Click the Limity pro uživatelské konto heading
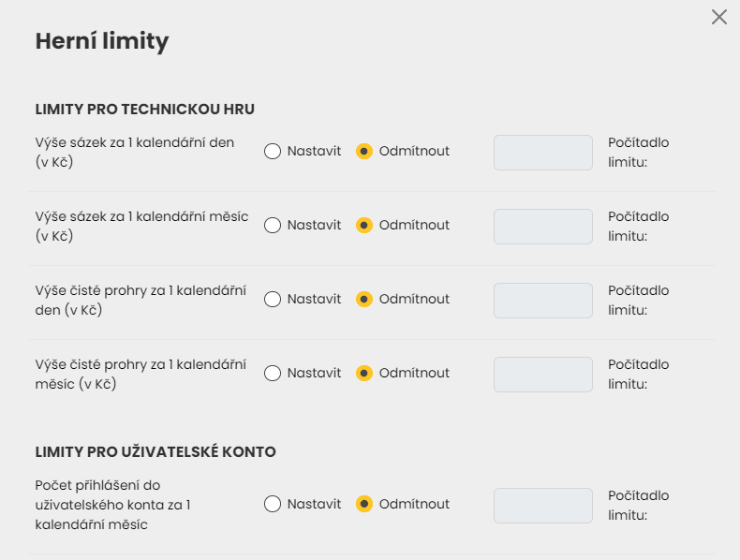This screenshot has width=740, height=560. pyautogui.click(x=155, y=452)
